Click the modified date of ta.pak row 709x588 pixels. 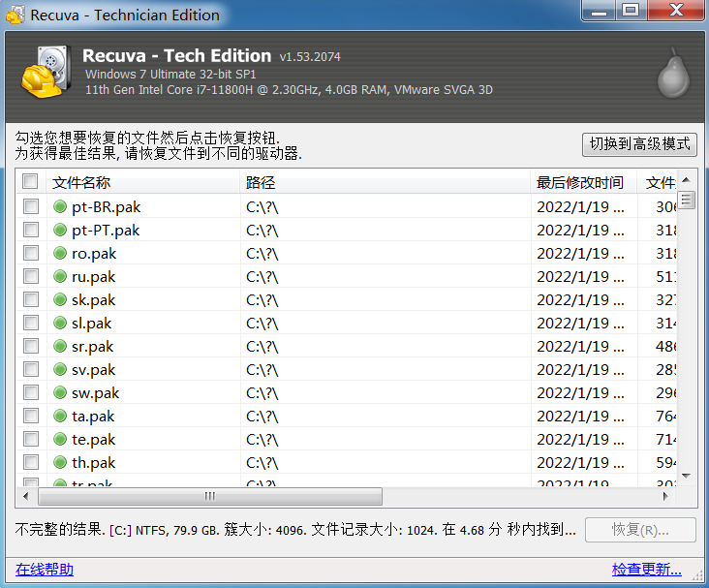point(580,417)
